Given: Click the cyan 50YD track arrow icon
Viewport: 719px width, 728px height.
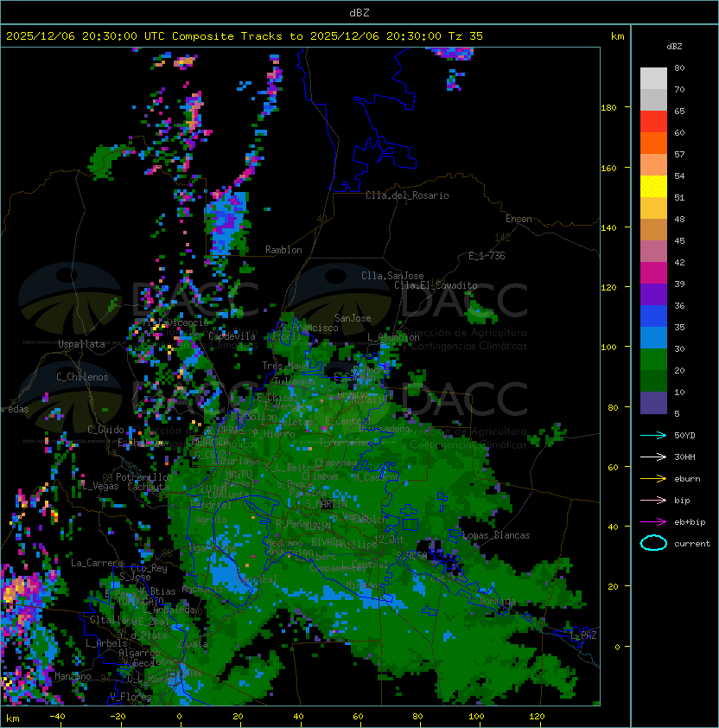Looking at the screenshot, I should pos(653,436).
